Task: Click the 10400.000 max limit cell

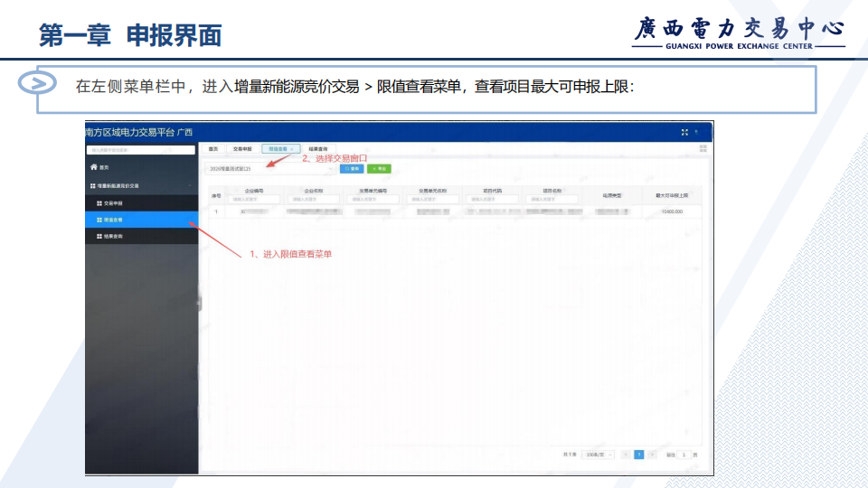Action: 672,211
